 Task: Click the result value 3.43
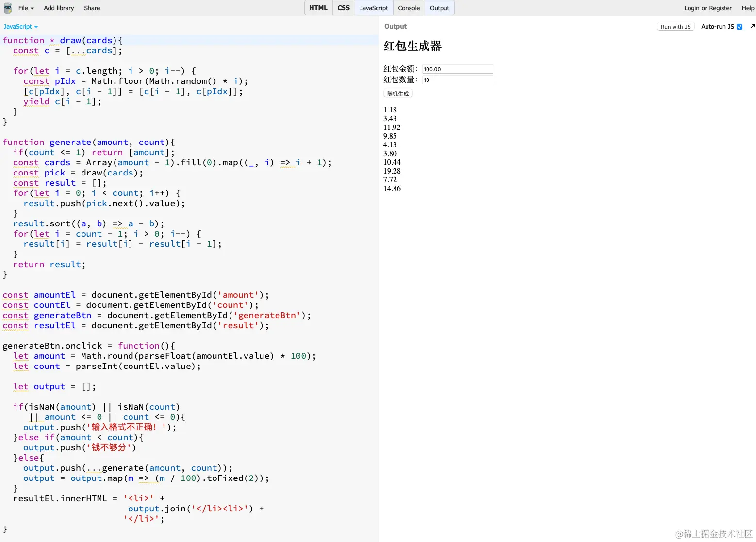click(x=390, y=119)
